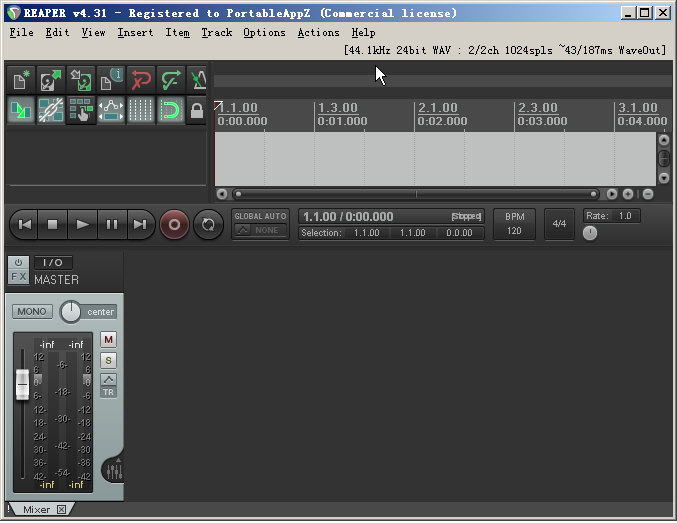Solo the master track with S

[108, 361]
